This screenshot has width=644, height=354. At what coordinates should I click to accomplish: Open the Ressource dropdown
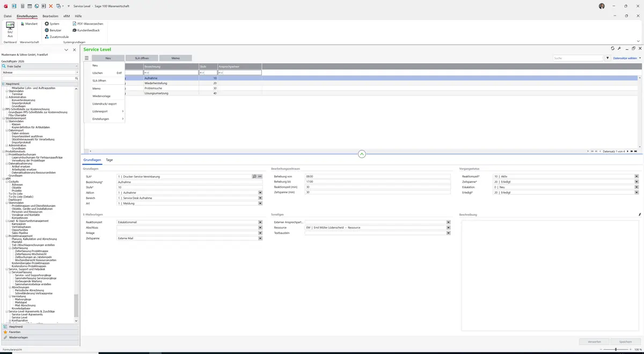[448, 227]
